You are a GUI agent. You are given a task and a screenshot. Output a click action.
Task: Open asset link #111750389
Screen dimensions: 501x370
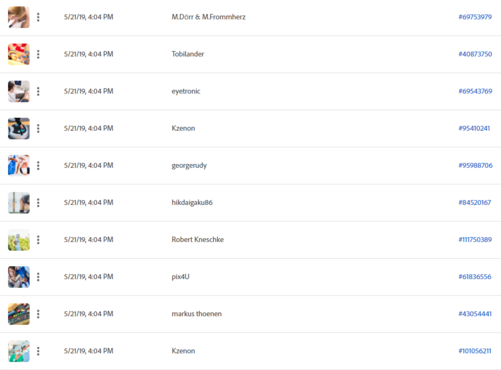tap(475, 240)
